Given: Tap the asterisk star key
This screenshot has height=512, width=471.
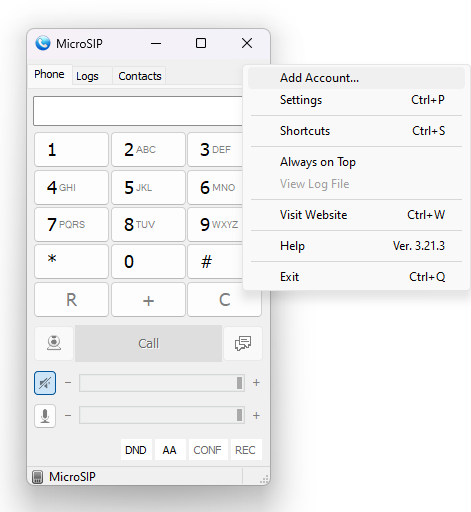Looking at the screenshot, I should (71, 262).
